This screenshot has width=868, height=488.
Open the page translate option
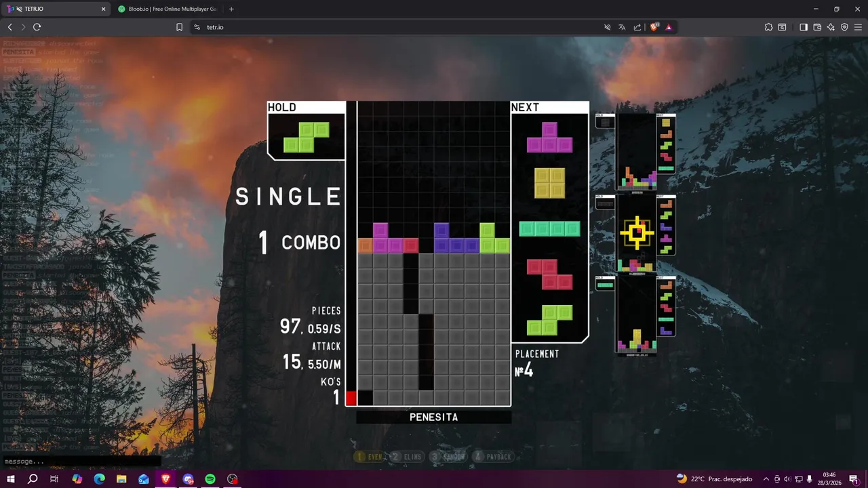tap(622, 27)
